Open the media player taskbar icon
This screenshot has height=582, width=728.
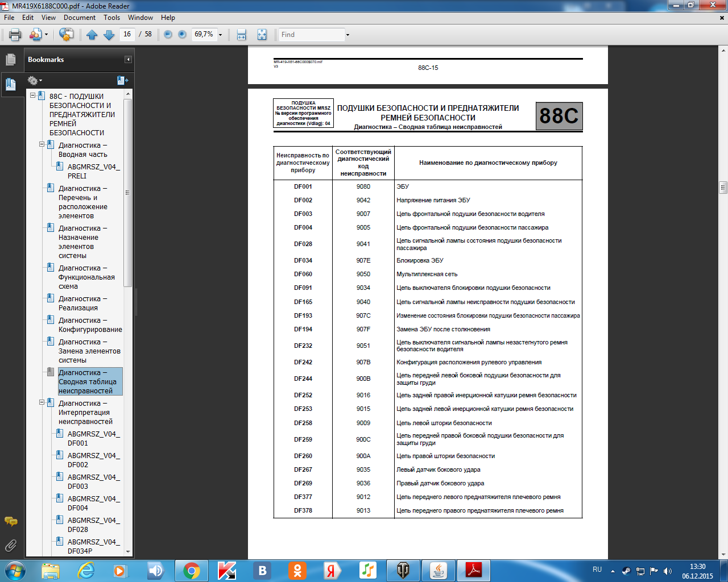(x=121, y=570)
